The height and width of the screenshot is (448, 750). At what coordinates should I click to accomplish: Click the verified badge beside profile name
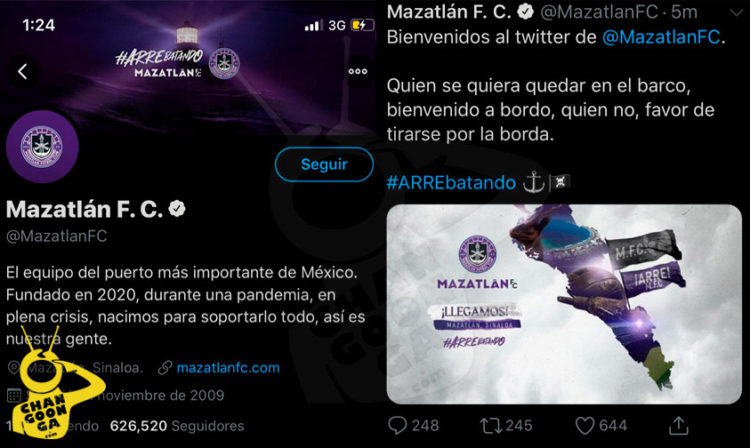[x=177, y=208]
